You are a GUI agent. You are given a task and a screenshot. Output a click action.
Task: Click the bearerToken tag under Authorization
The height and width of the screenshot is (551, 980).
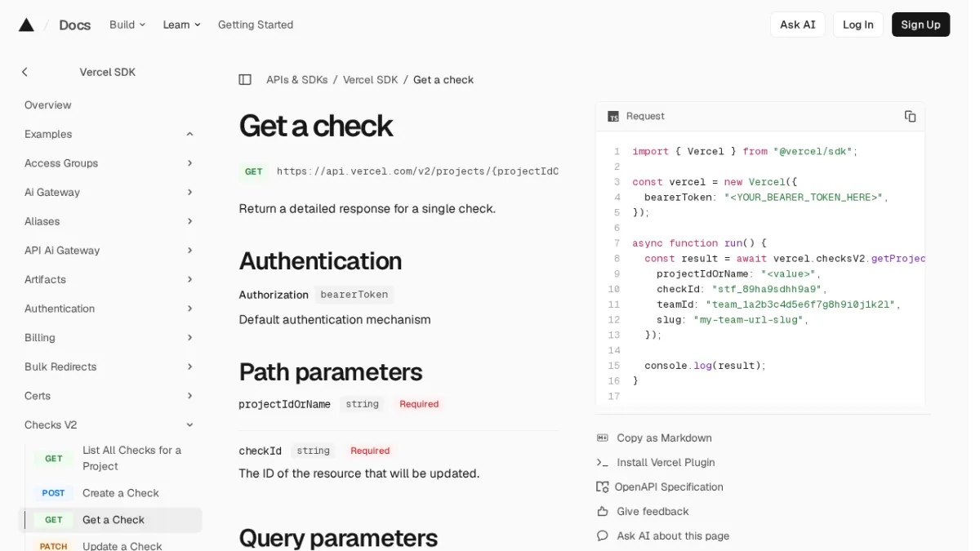354,295
